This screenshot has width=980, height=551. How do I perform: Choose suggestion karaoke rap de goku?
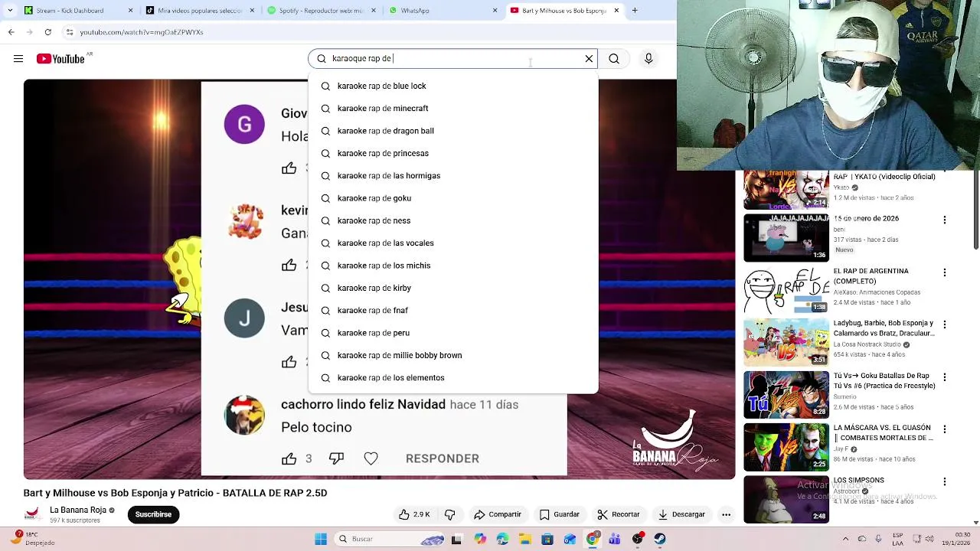coord(452,198)
